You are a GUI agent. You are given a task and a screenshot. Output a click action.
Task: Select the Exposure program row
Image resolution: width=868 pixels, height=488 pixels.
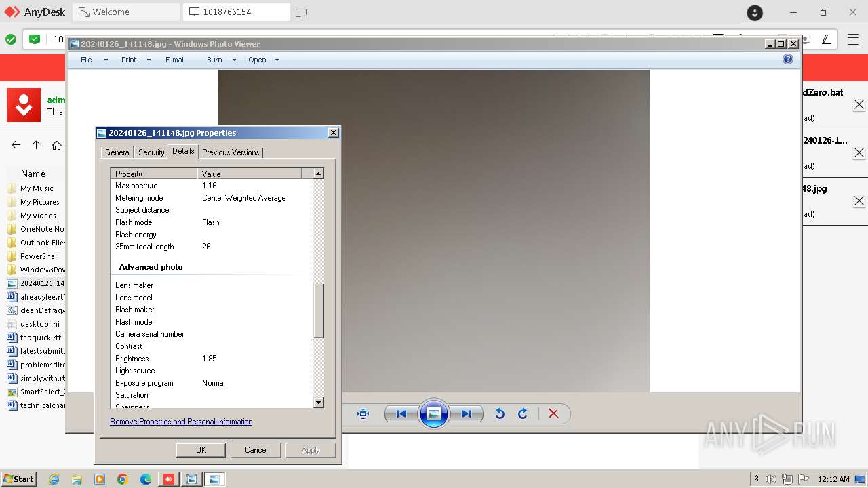(212, 383)
